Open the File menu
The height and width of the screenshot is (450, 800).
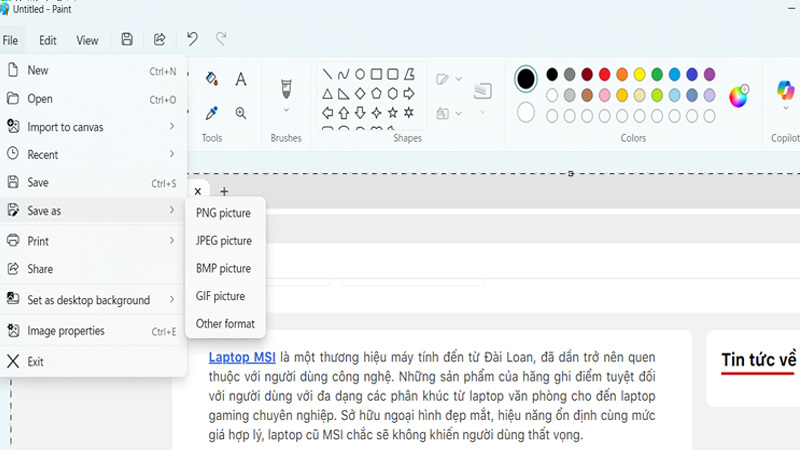pos(10,40)
